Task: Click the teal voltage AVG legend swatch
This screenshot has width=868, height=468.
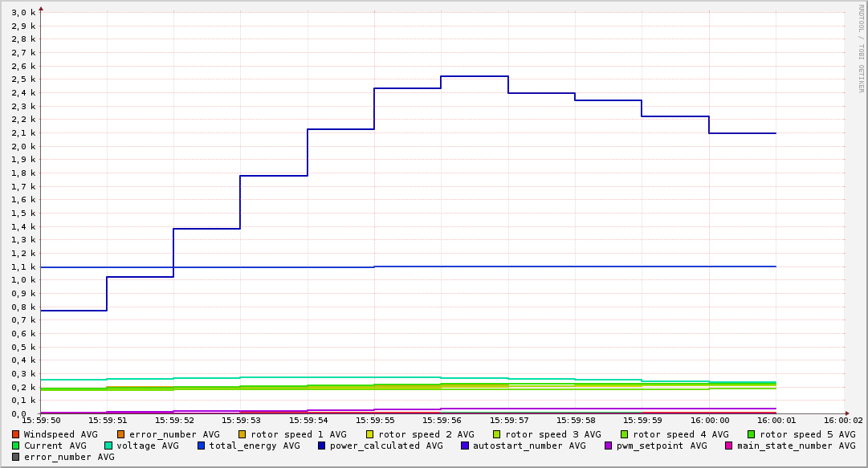Action: [108, 446]
